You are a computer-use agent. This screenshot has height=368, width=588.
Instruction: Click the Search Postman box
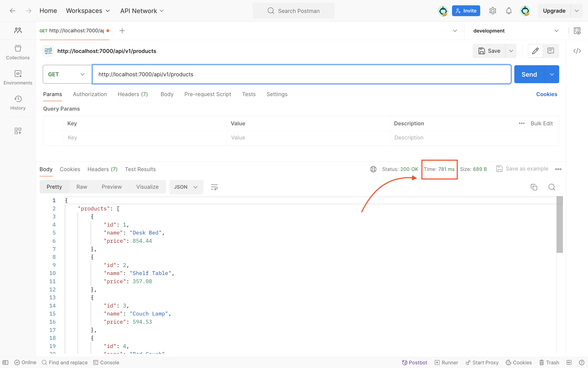293,11
